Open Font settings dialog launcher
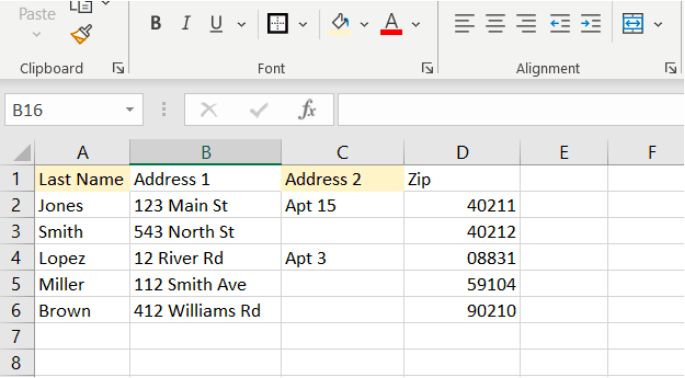The height and width of the screenshot is (378, 685). [x=427, y=68]
